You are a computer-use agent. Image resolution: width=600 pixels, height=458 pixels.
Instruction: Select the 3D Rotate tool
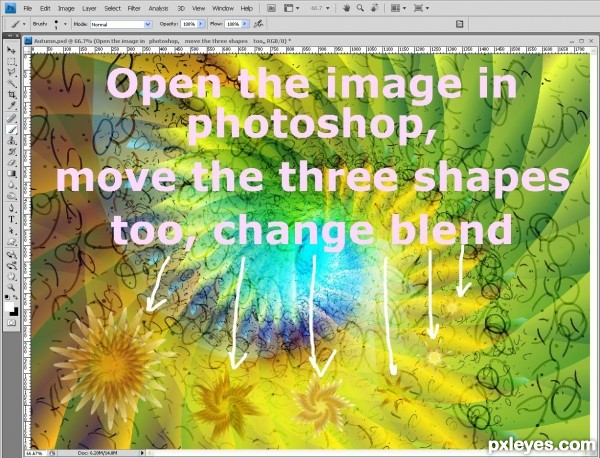(11, 254)
